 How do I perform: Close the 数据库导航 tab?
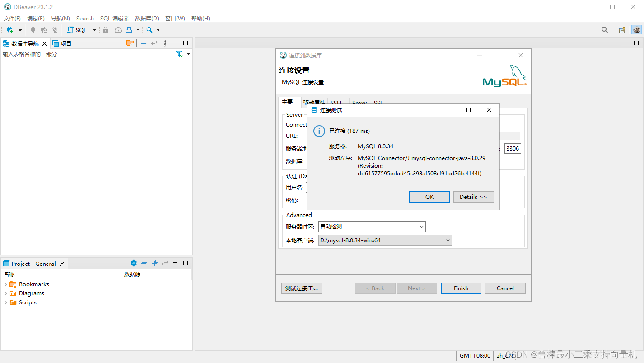[44, 43]
